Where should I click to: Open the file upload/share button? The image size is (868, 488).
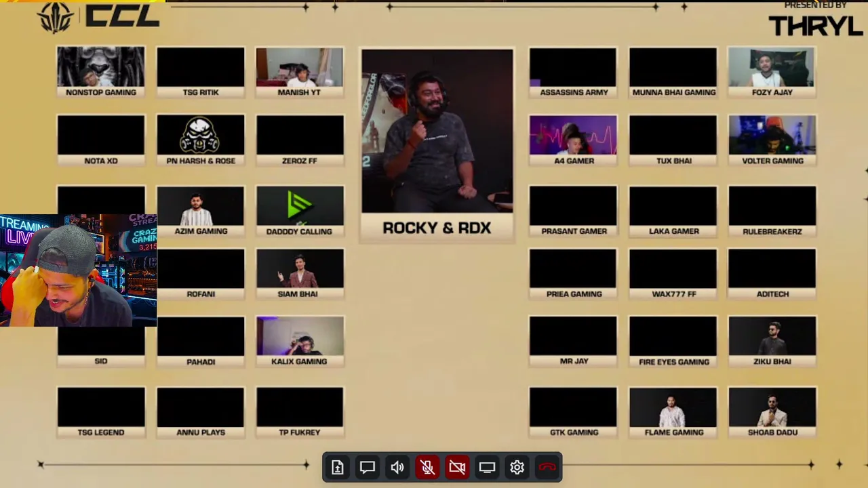[338, 467]
